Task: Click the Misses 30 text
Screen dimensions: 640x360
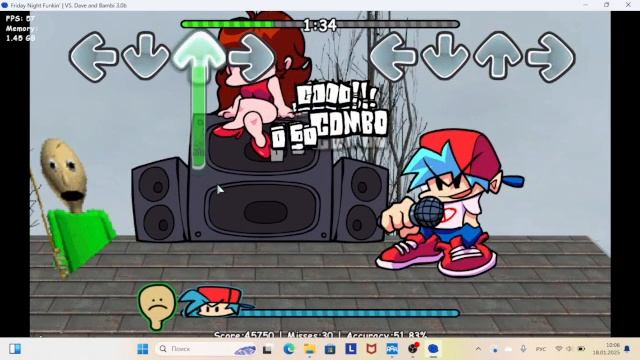Action: coord(310,335)
